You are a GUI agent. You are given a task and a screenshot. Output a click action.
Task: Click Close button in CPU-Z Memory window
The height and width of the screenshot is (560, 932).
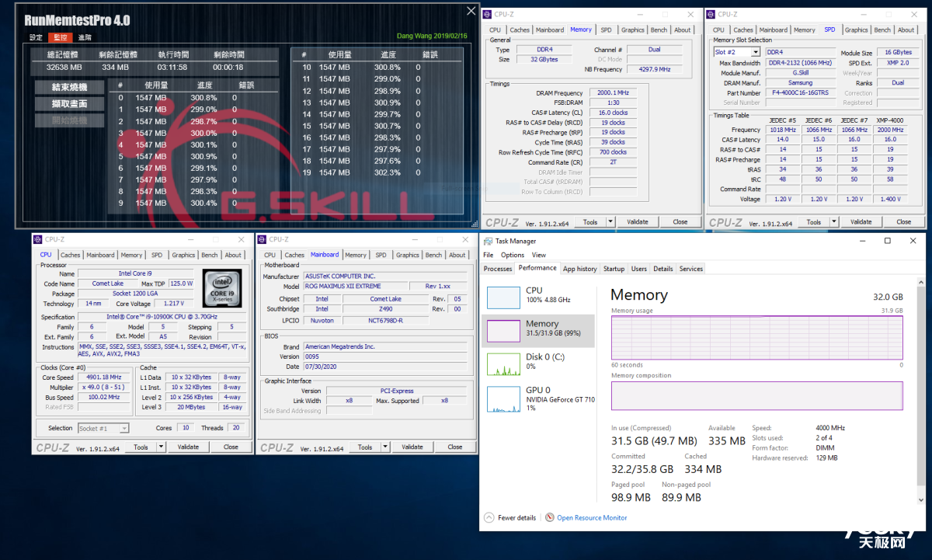pyautogui.click(x=680, y=221)
